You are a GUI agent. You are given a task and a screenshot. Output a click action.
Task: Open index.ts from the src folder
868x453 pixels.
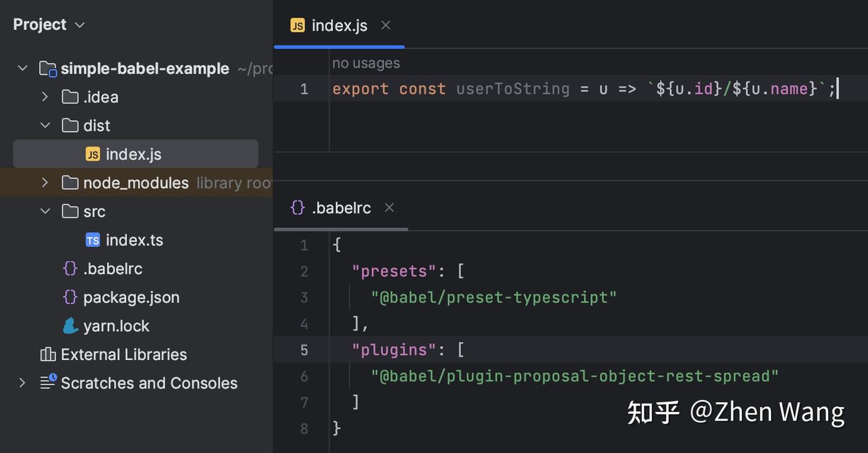point(134,241)
